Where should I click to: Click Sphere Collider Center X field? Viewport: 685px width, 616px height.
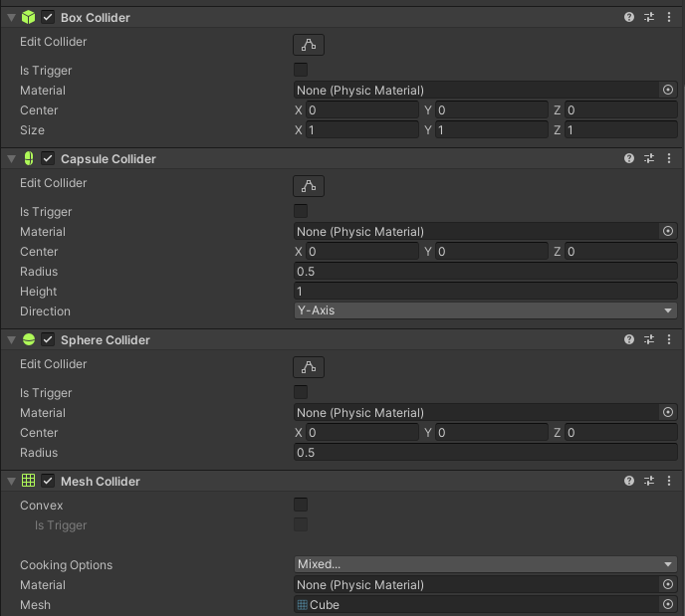tap(362, 433)
